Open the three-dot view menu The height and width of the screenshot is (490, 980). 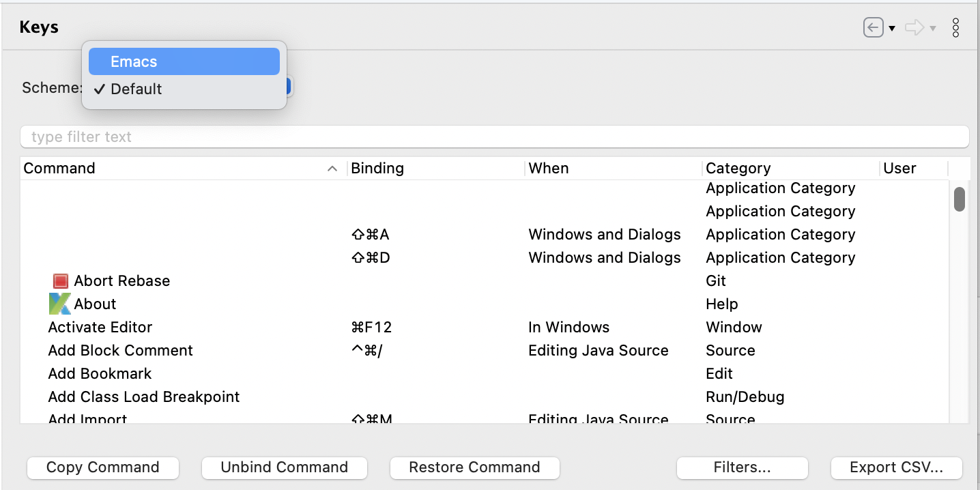pos(955,28)
